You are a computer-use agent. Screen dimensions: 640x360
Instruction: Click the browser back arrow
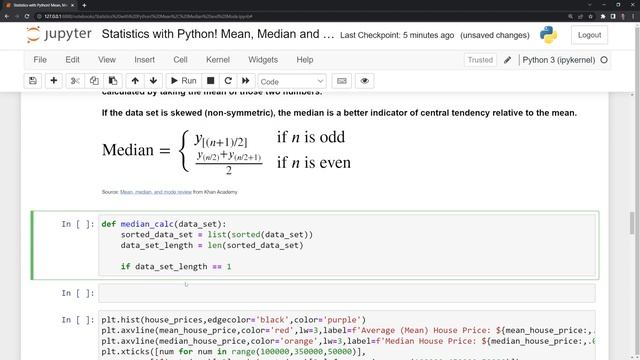[7, 16]
